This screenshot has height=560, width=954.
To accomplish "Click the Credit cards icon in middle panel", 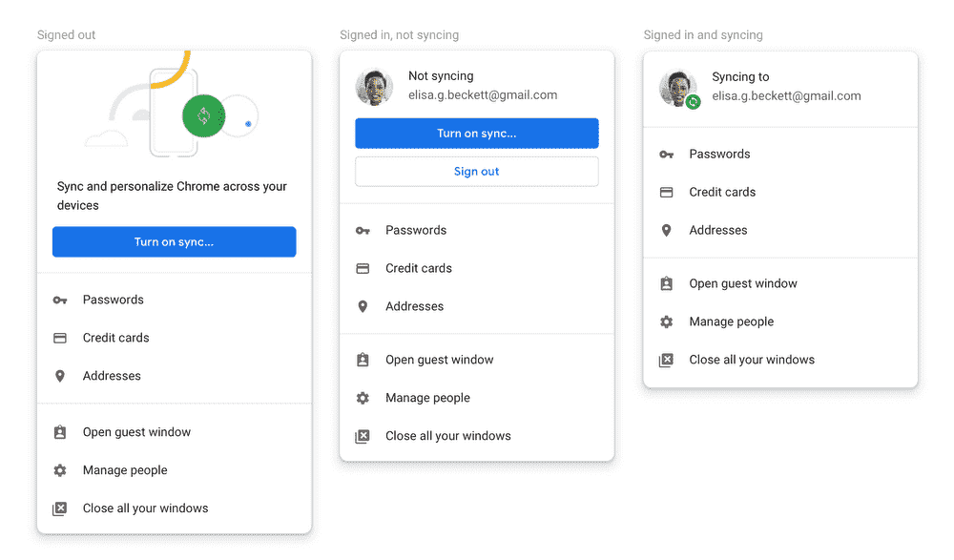I will pos(363,268).
